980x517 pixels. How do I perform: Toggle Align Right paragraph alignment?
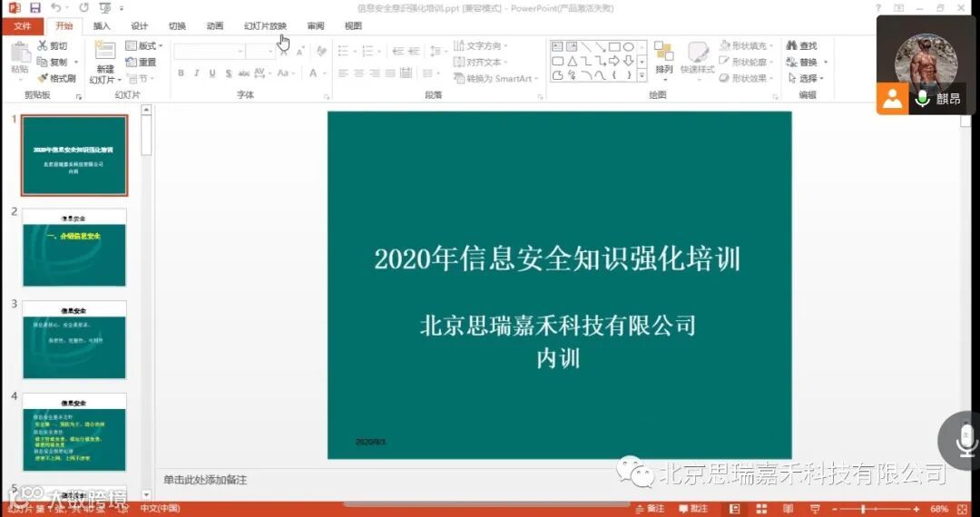pos(375,73)
